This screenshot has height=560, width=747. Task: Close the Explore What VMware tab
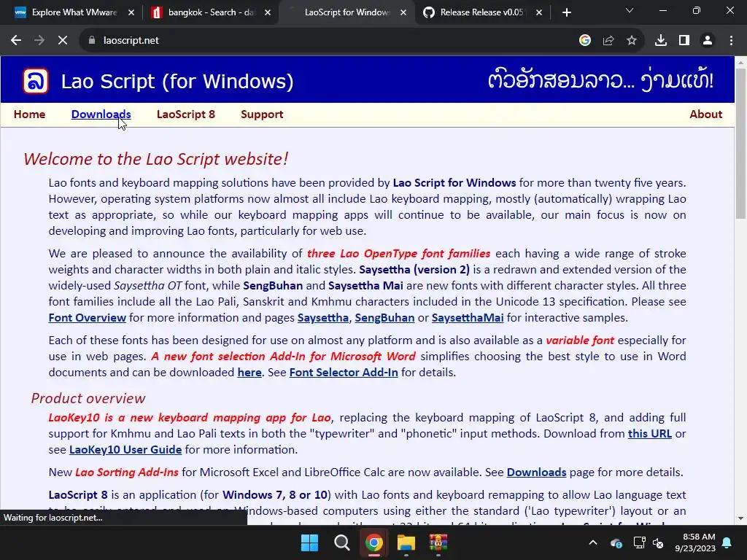[131, 12]
